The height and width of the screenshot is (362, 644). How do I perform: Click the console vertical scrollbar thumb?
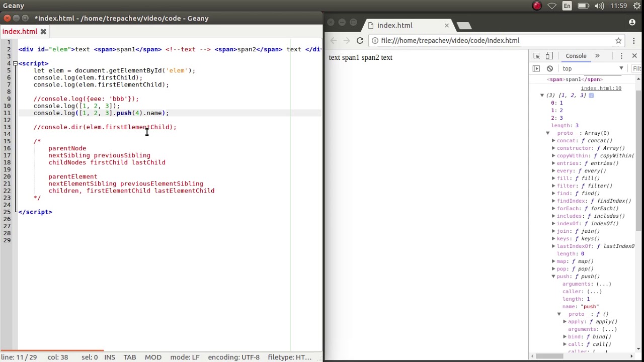638,161
